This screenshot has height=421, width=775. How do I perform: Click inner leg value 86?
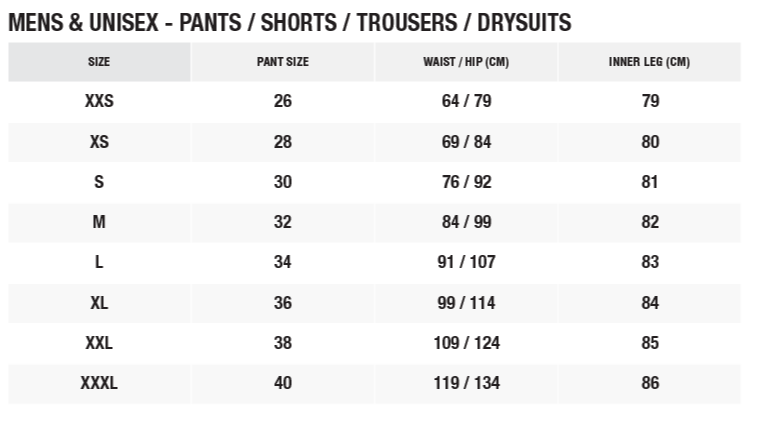(x=650, y=383)
